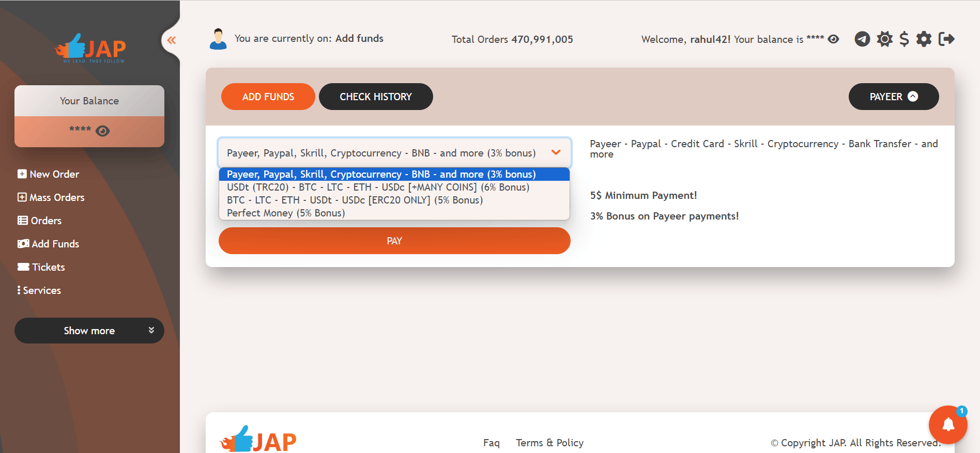Select Perfect Money (5% Bonus) option

286,213
